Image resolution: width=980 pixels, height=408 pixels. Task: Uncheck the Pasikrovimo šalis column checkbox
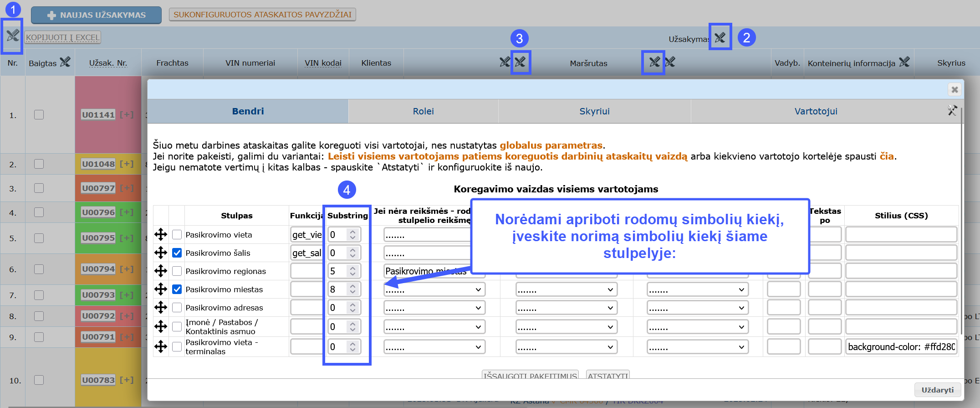[177, 253]
